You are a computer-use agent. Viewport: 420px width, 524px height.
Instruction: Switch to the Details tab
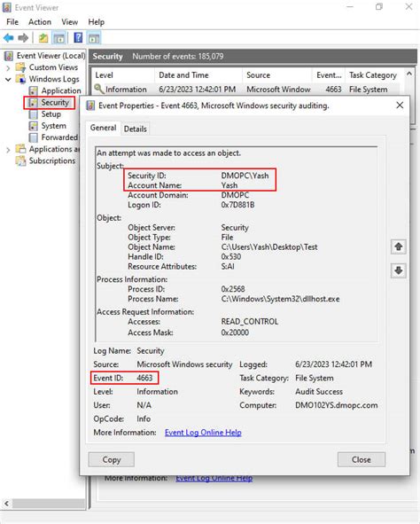136,129
